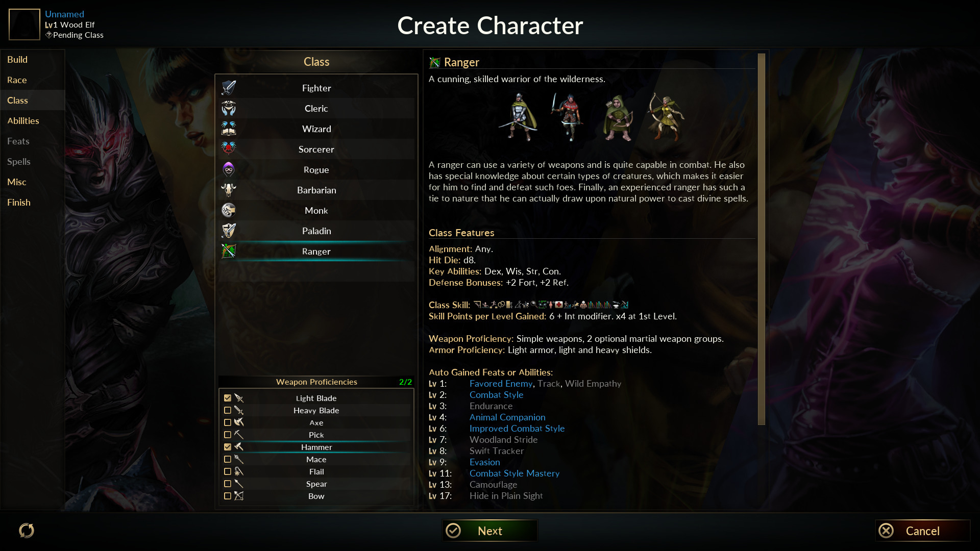Click the Next button
Image resolution: width=980 pixels, height=551 pixels.
coord(489,531)
